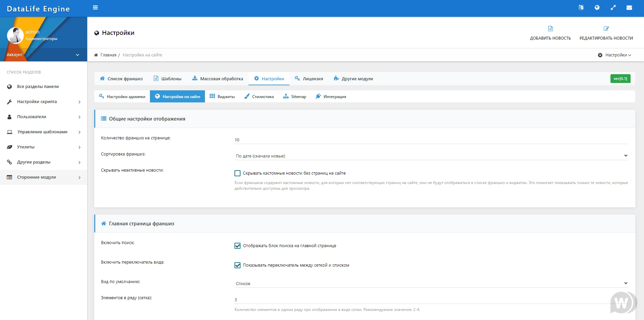Click the Edit News pencil icon
This screenshot has height=320, width=644.
(x=606, y=29)
